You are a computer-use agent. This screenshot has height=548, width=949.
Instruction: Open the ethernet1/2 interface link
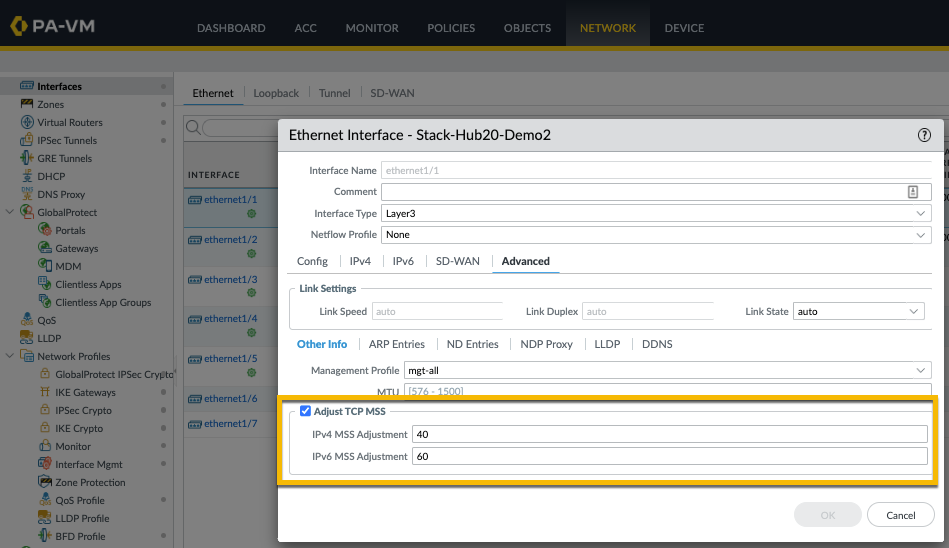[x=230, y=240]
